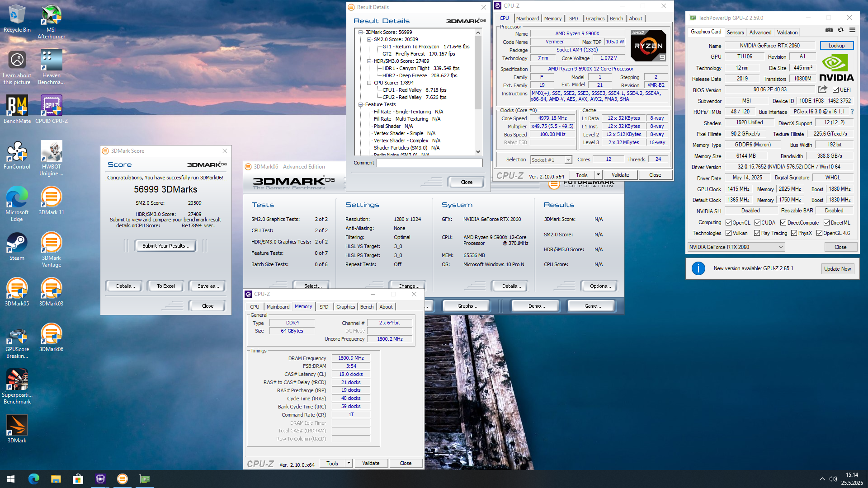
Task: Click the GPU-Z refresh icon
Action: (x=840, y=30)
